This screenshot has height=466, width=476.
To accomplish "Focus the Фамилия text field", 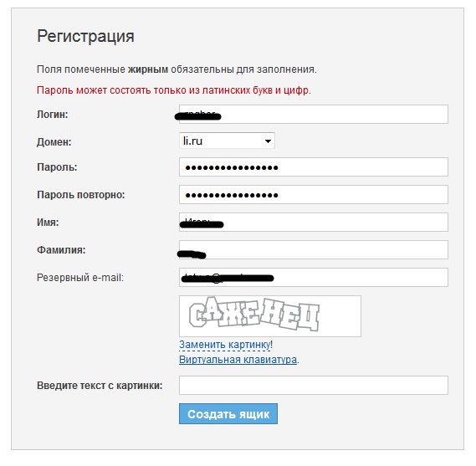I will click(313, 250).
